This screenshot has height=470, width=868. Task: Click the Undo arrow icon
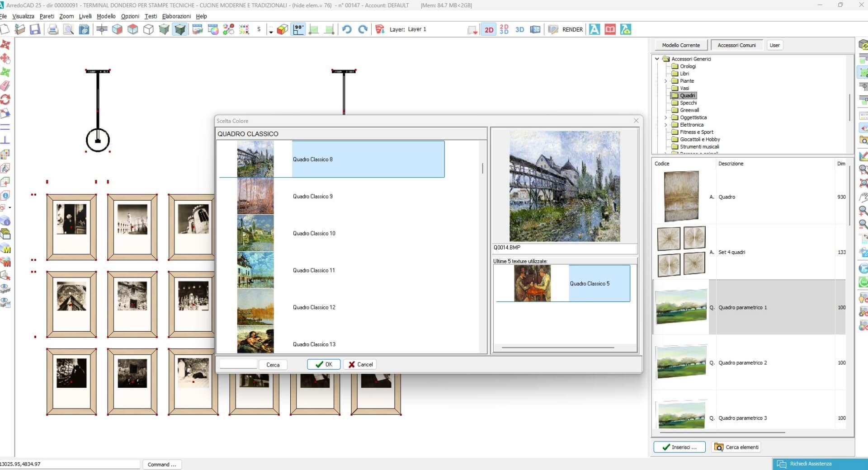click(347, 29)
